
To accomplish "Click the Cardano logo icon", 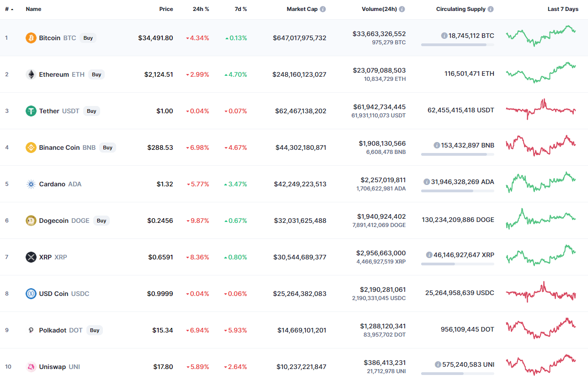I will coord(31,184).
